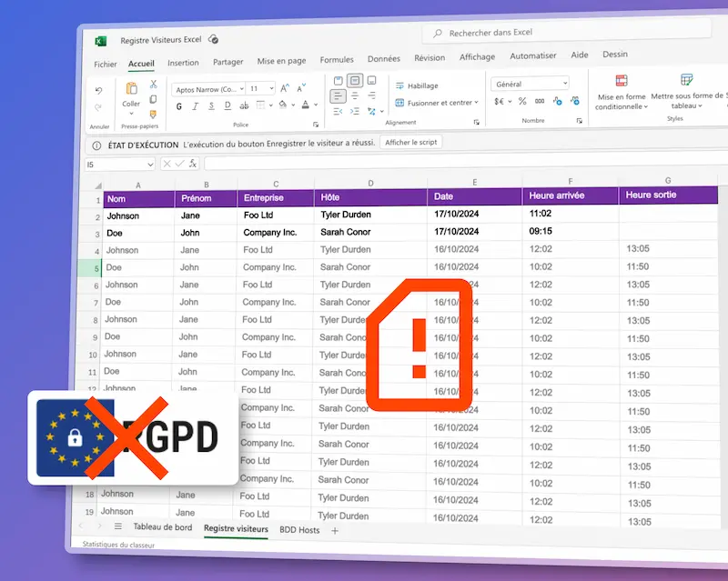Center text horizontally
Image resolution: width=728 pixels, height=581 pixels.
355,96
